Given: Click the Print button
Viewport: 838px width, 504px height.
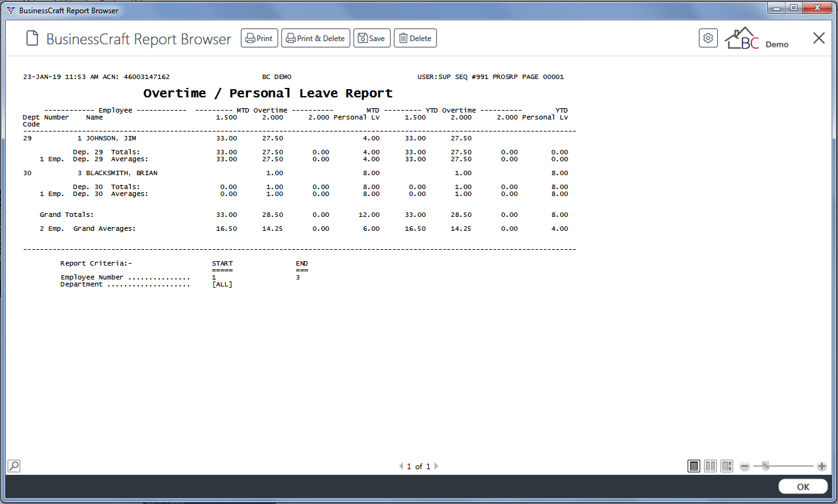Looking at the screenshot, I should point(259,38).
